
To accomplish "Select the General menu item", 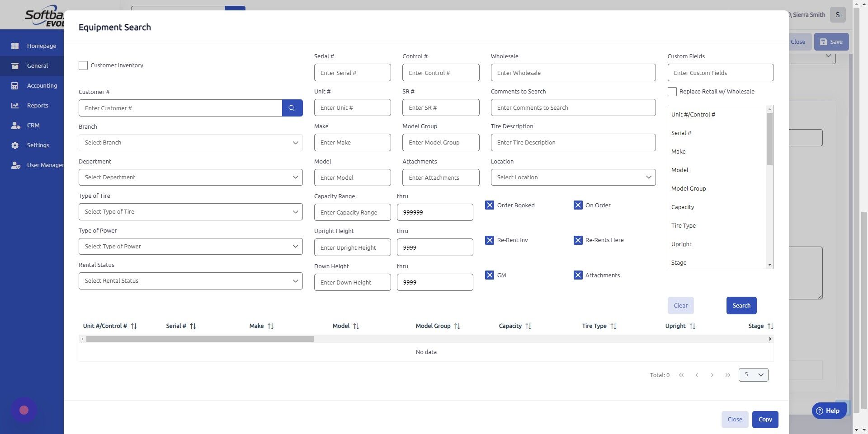I will (37, 65).
